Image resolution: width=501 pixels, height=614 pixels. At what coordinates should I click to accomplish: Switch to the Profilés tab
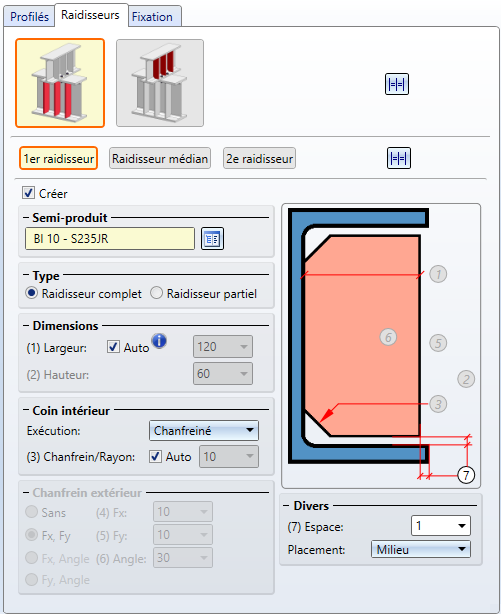click(x=29, y=17)
